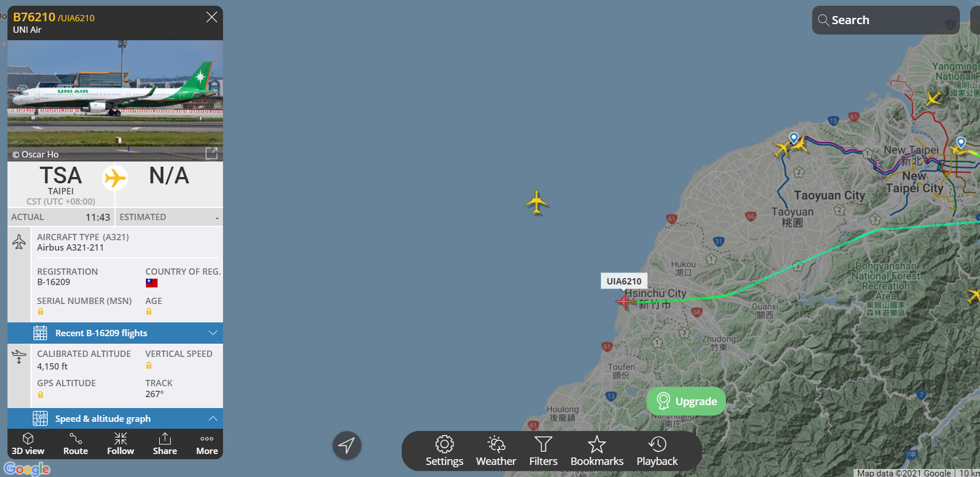Open map Settings gear
This screenshot has height=477, width=980.
[444, 451]
